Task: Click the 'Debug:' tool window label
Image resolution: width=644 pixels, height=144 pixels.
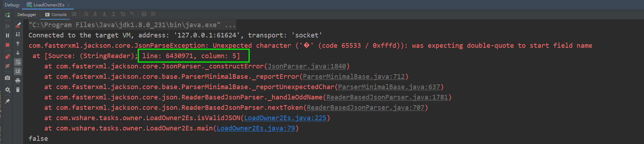Action: (12, 5)
